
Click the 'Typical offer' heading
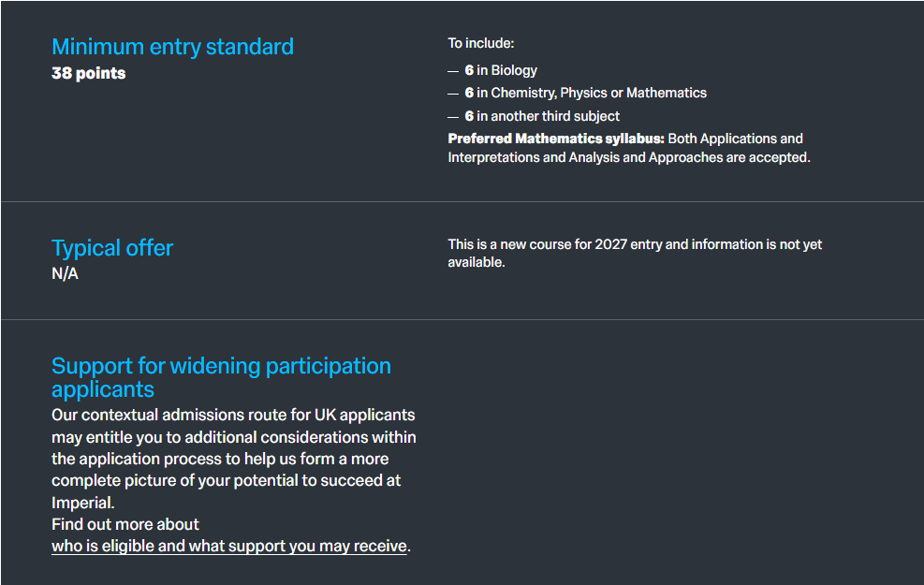[112, 248]
